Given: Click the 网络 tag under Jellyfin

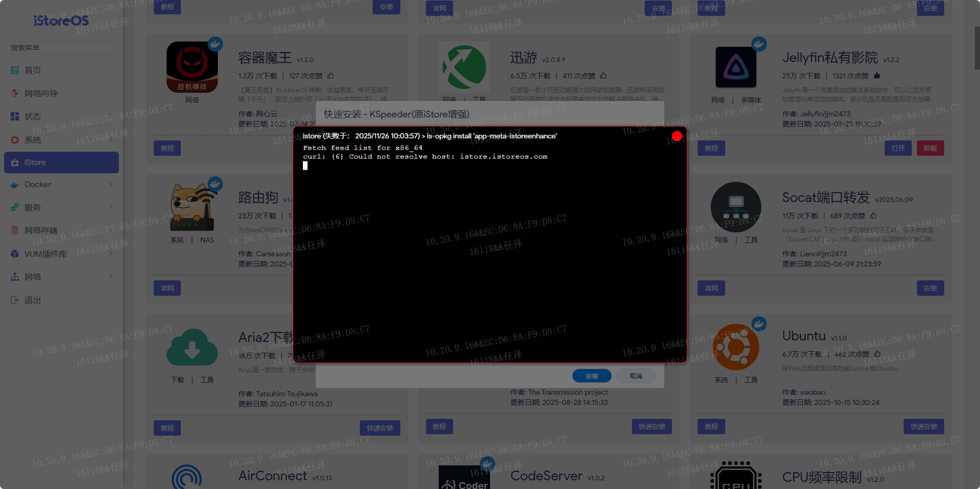Looking at the screenshot, I should (x=718, y=100).
